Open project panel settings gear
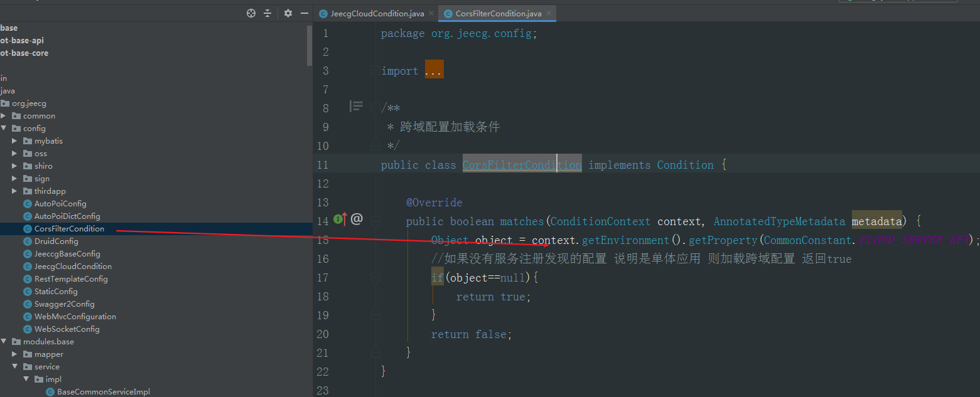980x397 pixels. (288, 13)
